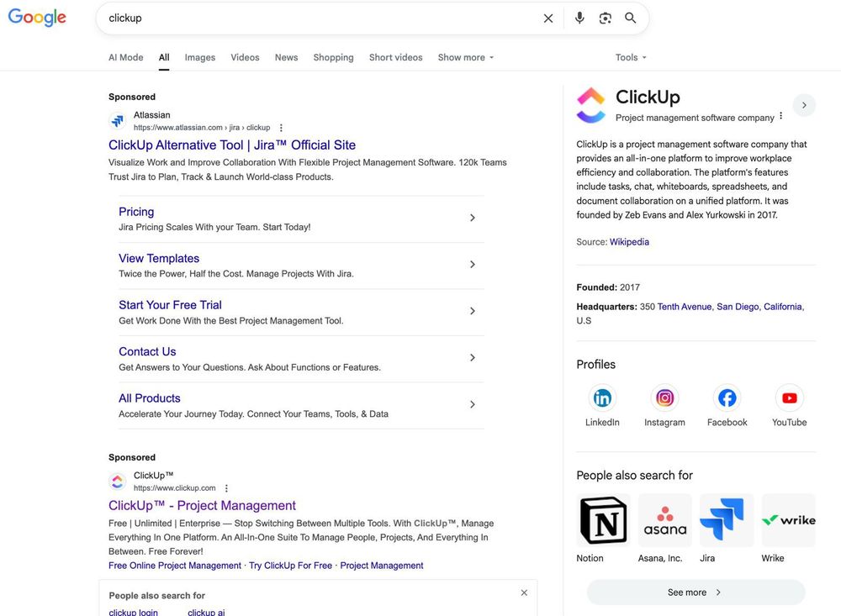The width and height of the screenshot is (841, 616).
Task: Expand the ClickUp knowledge panel arrow button
Action: point(804,105)
